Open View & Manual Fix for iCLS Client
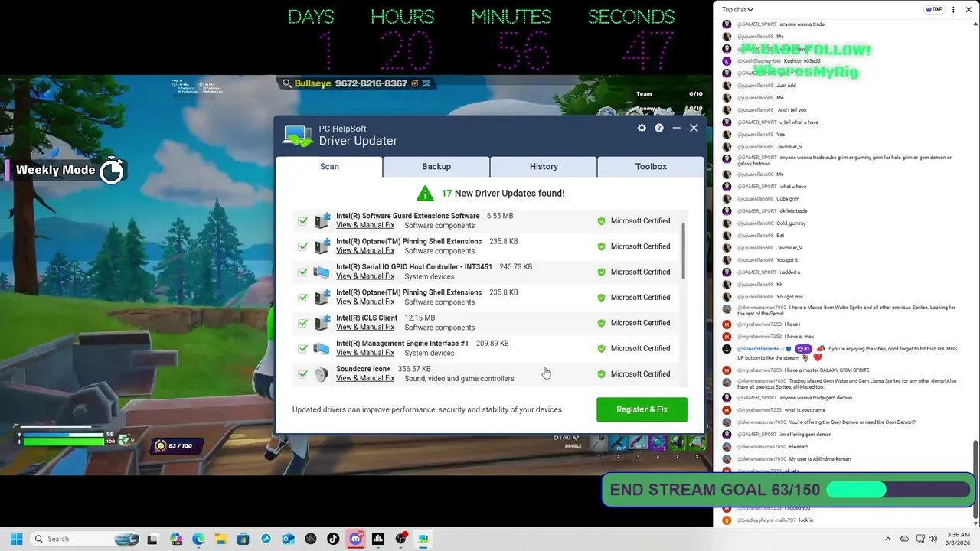Screen dimensions: 980x551 click(365, 328)
